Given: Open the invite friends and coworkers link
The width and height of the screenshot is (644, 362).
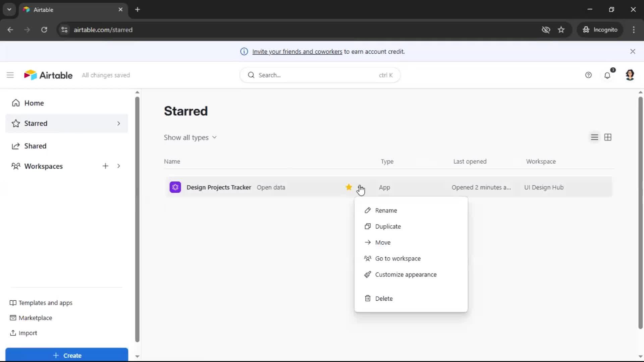Looking at the screenshot, I should pyautogui.click(x=297, y=52).
